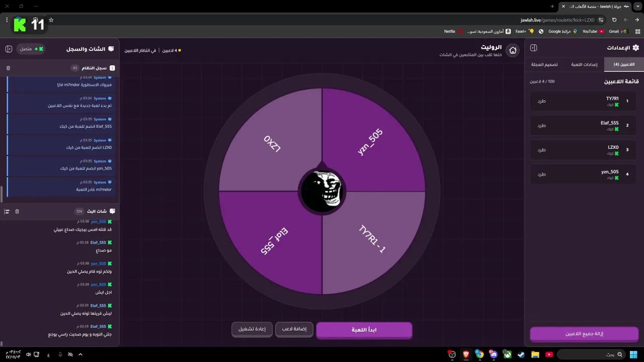Click ابدأ اللعبة to start game
The width and height of the screenshot is (644, 362).
364,330
